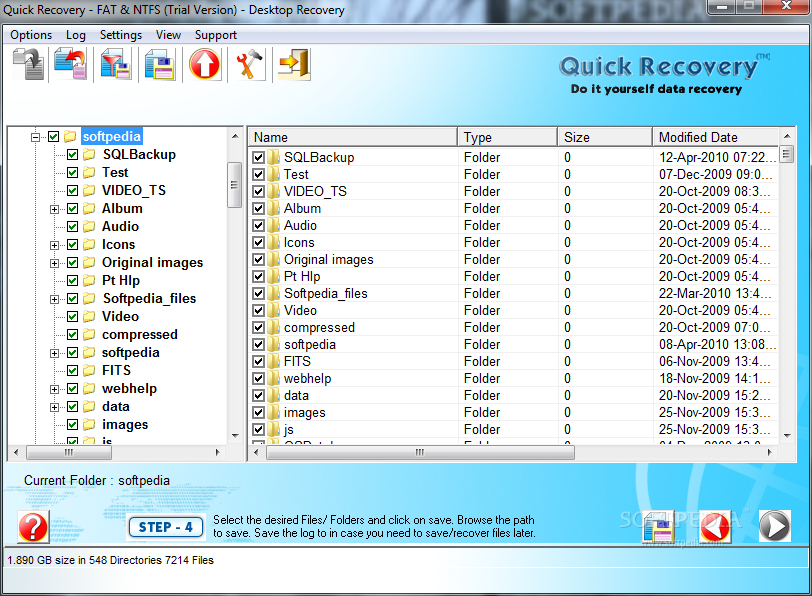
Task: Expand the lowercase softpedia subfolder node
Action: (x=54, y=353)
